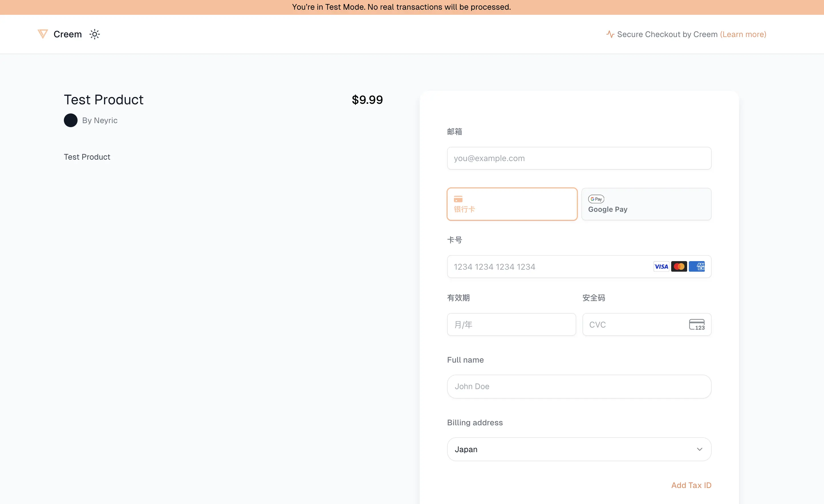The width and height of the screenshot is (824, 504).
Task: Click the Neyric seller avatar circle
Action: 70,120
